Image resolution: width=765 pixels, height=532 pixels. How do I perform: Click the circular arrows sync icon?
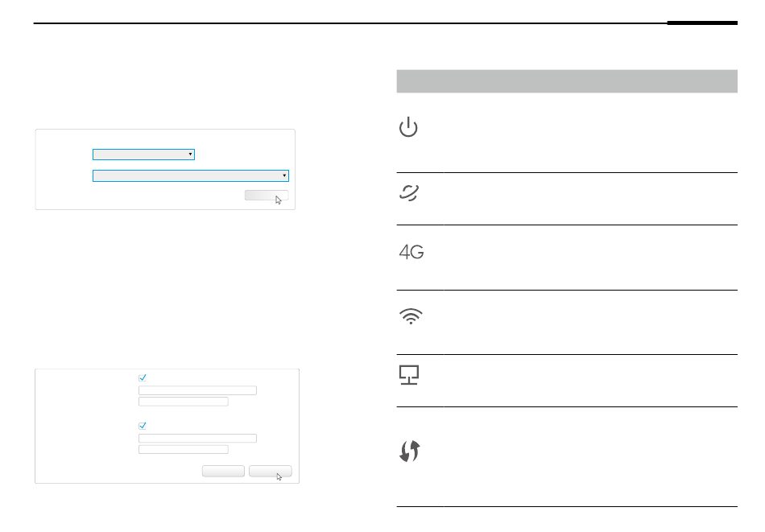click(410, 451)
